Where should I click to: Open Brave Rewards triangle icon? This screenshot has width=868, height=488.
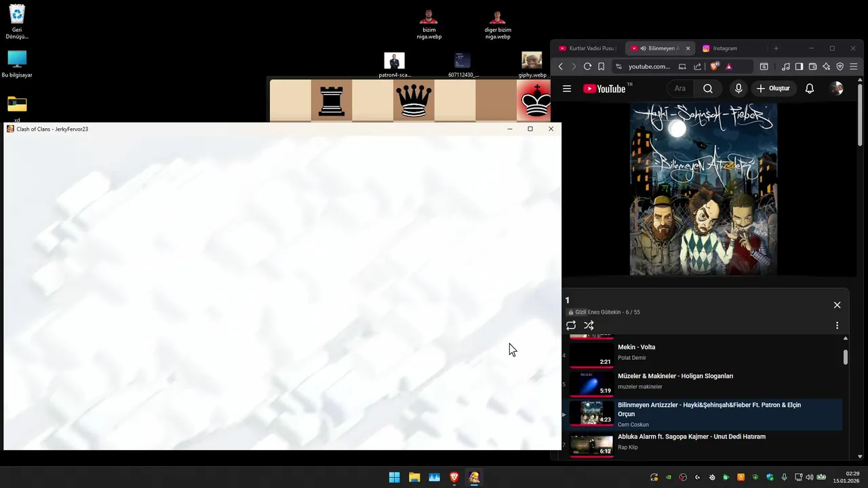[729, 66]
